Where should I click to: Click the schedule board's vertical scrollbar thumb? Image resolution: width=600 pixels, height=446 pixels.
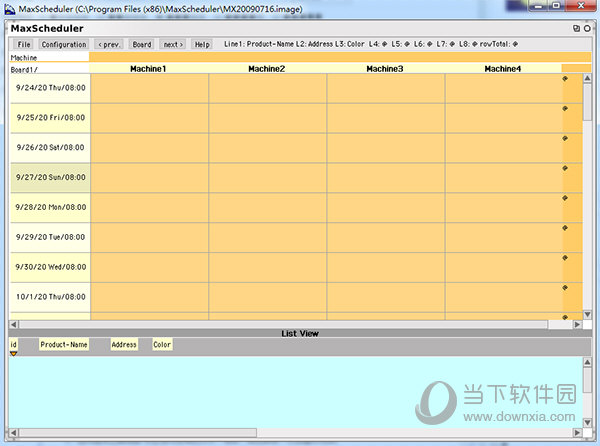click(x=587, y=102)
